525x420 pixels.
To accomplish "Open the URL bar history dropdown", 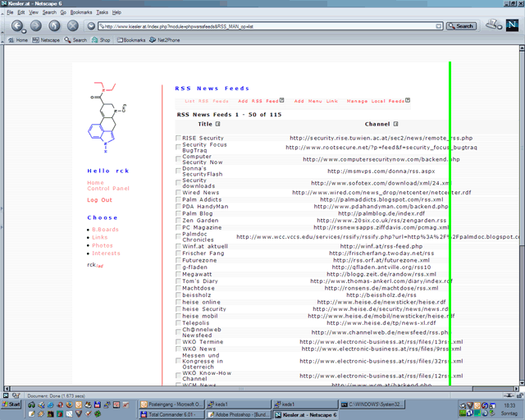I will 441,26.
